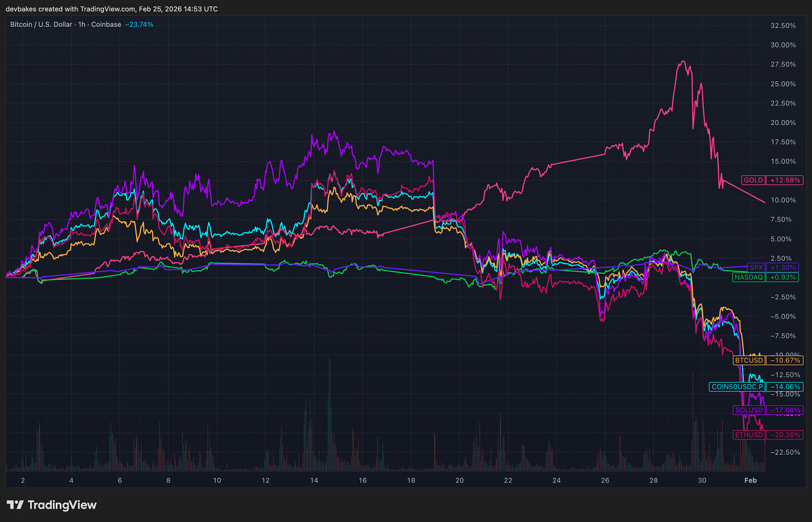Click the +0.93% NASDAQ value tag

782,277
